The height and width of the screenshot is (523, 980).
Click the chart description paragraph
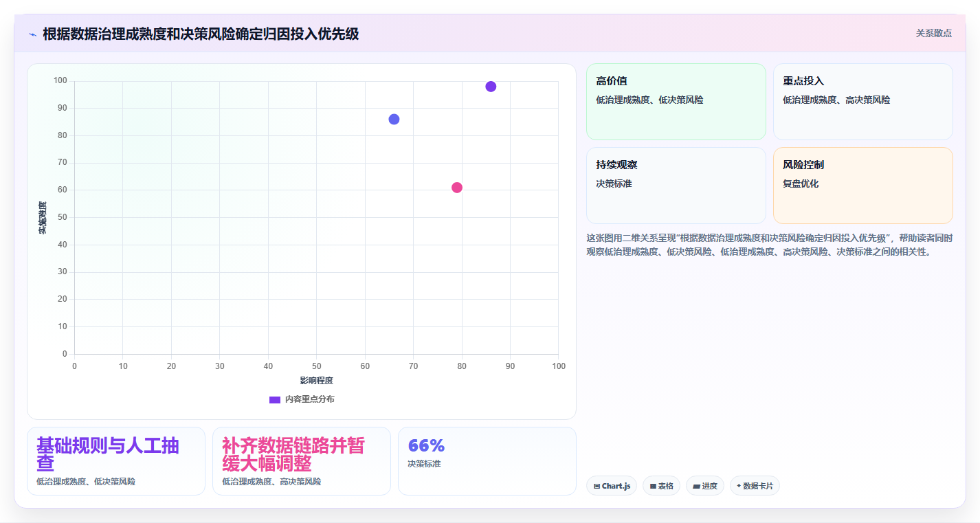(x=769, y=245)
